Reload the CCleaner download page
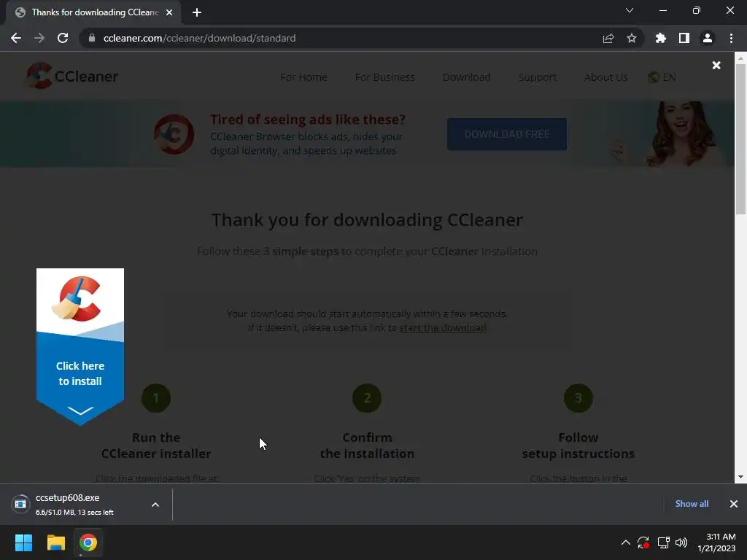Image resolution: width=747 pixels, height=560 pixels. pyautogui.click(x=63, y=38)
